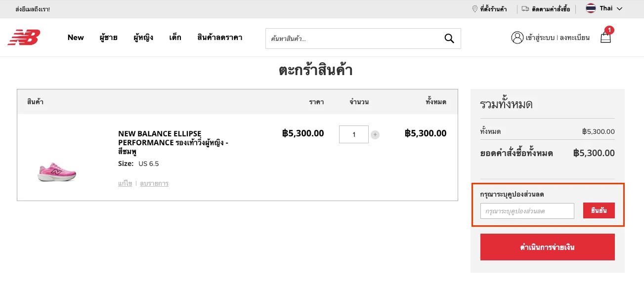Click the ลบรายการ remove link
The height and width of the screenshot is (290, 644).
coord(154,183)
